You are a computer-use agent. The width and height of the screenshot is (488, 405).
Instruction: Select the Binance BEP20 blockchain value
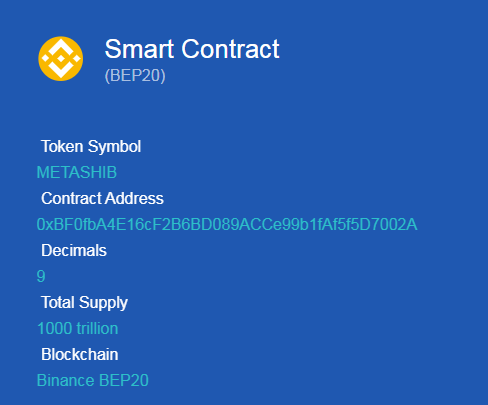pos(93,380)
